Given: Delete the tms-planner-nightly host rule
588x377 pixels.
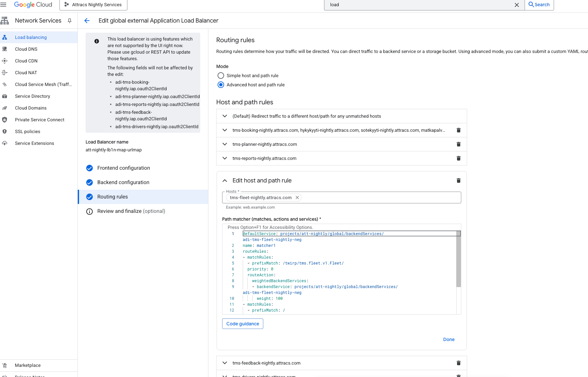Looking at the screenshot, I should click(458, 144).
